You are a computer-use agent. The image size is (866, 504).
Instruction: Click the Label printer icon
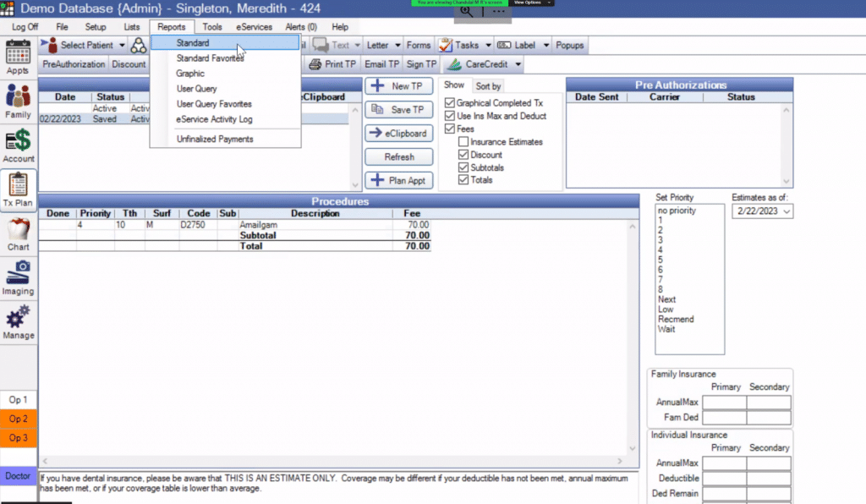(504, 46)
